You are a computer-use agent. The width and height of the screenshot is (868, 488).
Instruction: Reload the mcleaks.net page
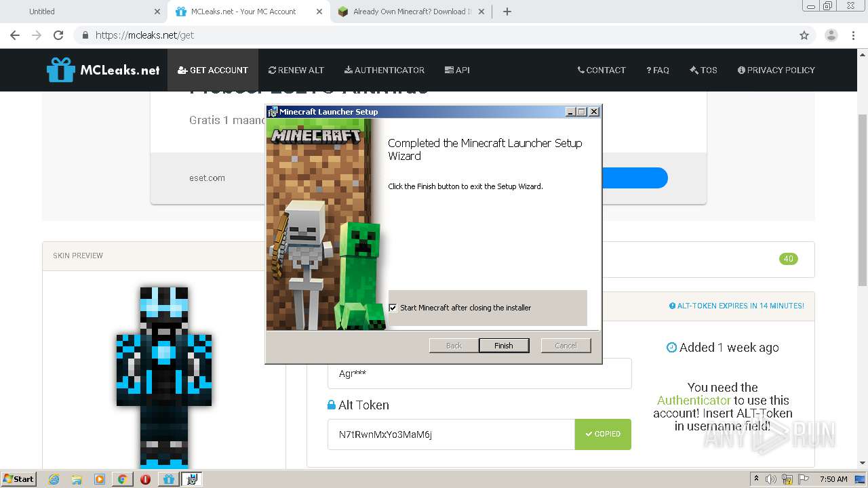tap(58, 35)
